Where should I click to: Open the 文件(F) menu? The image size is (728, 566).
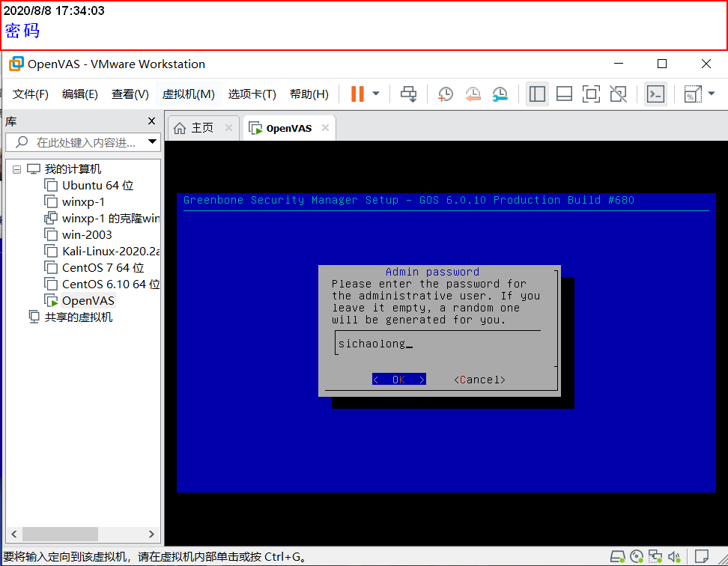pos(31,94)
